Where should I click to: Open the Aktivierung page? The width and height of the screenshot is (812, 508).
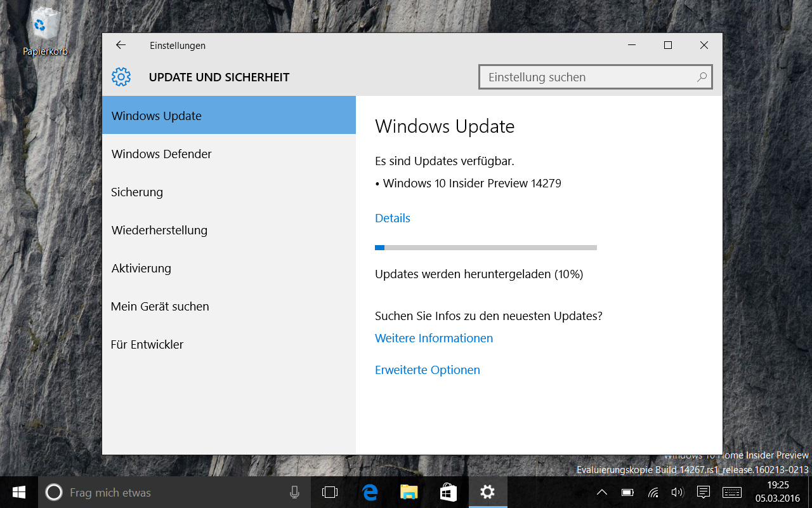pos(229,268)
